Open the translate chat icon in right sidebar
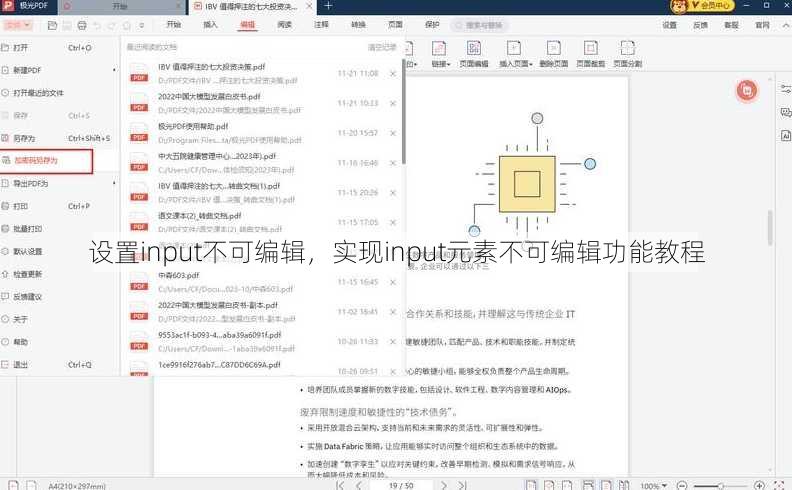 pos(786,112)
